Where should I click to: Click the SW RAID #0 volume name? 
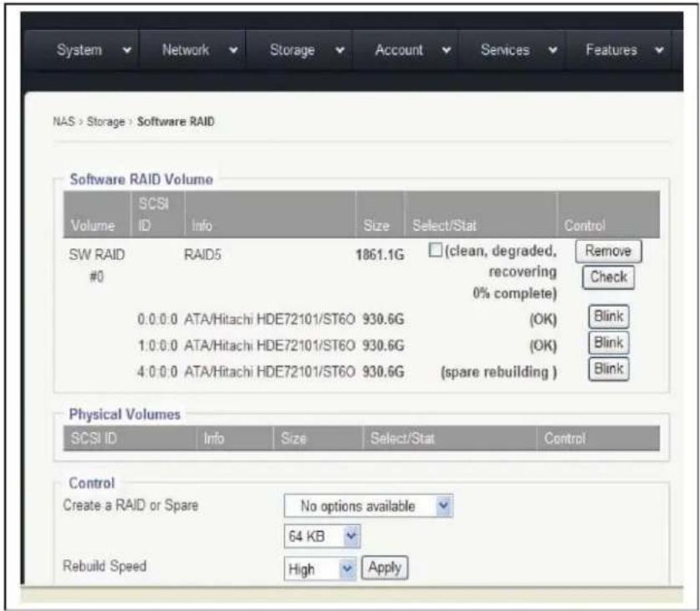(x=97, y=266)
